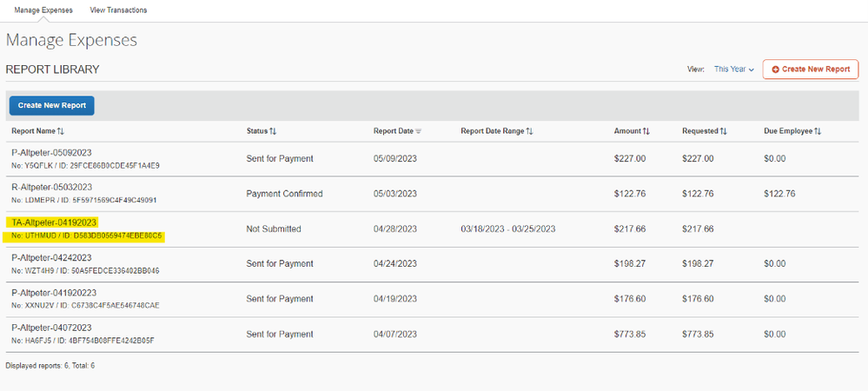
Task: Sort by Report Name column
Action: click(38, 131)
